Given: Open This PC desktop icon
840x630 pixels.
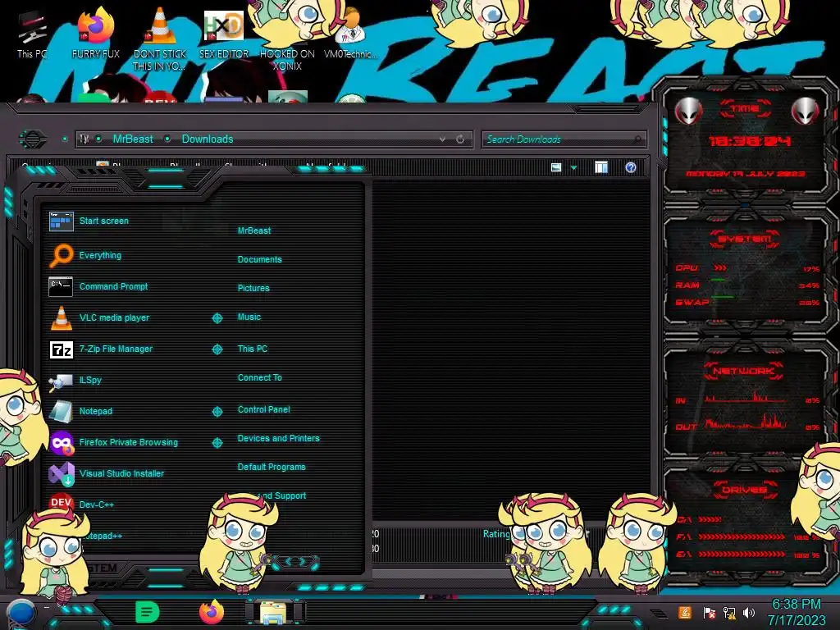Looking at the screenshot, I should pyautogui.click(x=32, y=35).
